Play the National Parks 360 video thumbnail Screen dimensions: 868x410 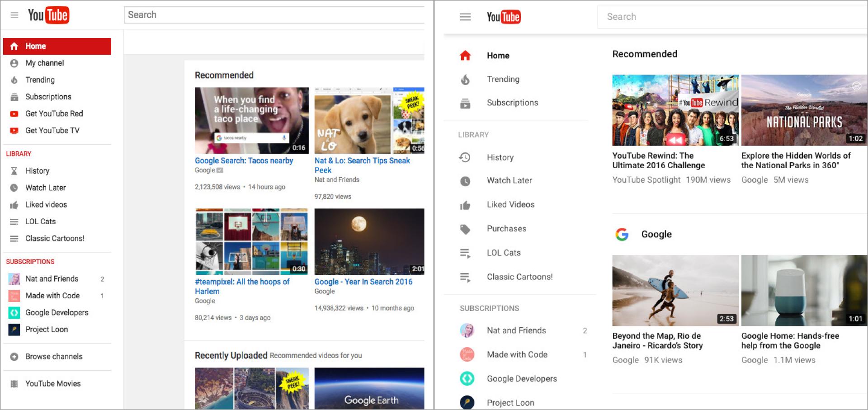tap(804, 110)
